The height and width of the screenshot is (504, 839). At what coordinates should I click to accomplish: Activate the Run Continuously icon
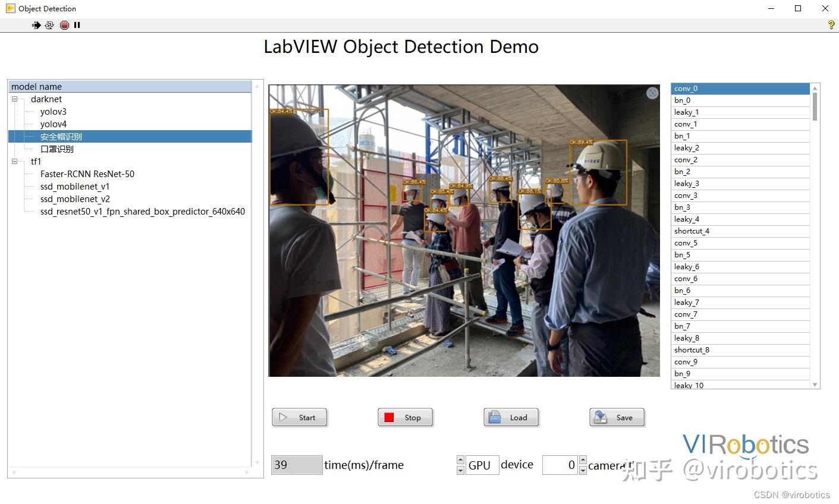pyautogui.click(x=50, y=25)
